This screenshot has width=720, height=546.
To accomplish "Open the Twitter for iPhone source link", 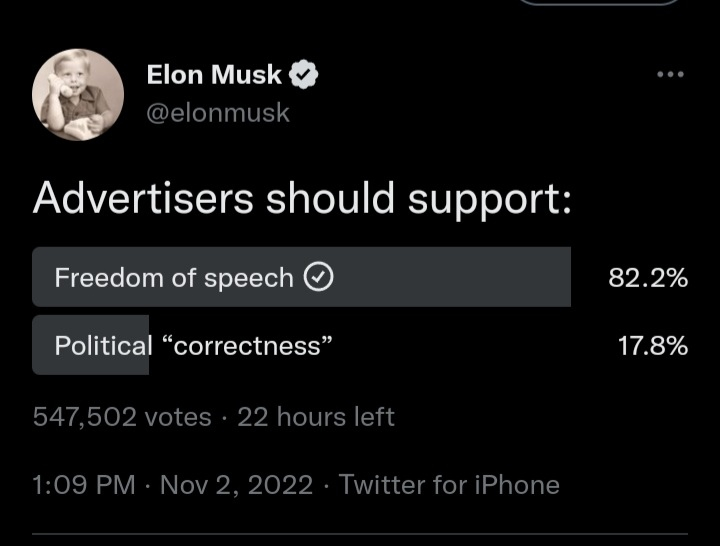I will (449, 485).
